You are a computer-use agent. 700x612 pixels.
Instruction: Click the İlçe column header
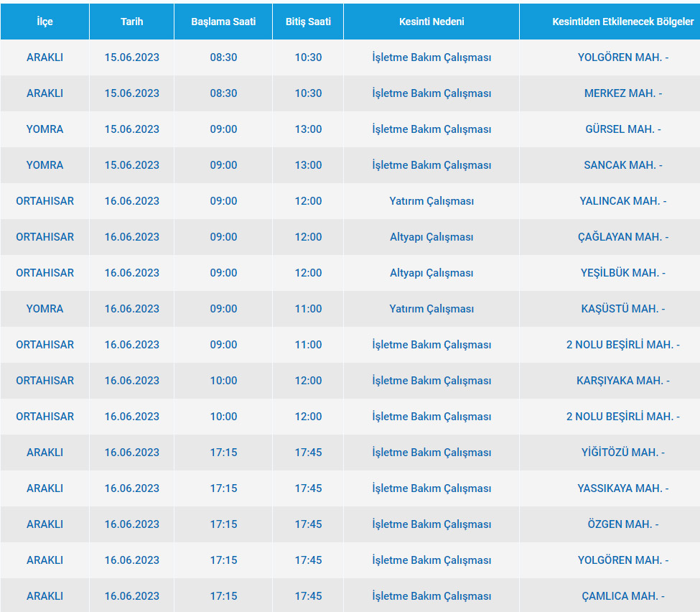[x=45, y=22]
